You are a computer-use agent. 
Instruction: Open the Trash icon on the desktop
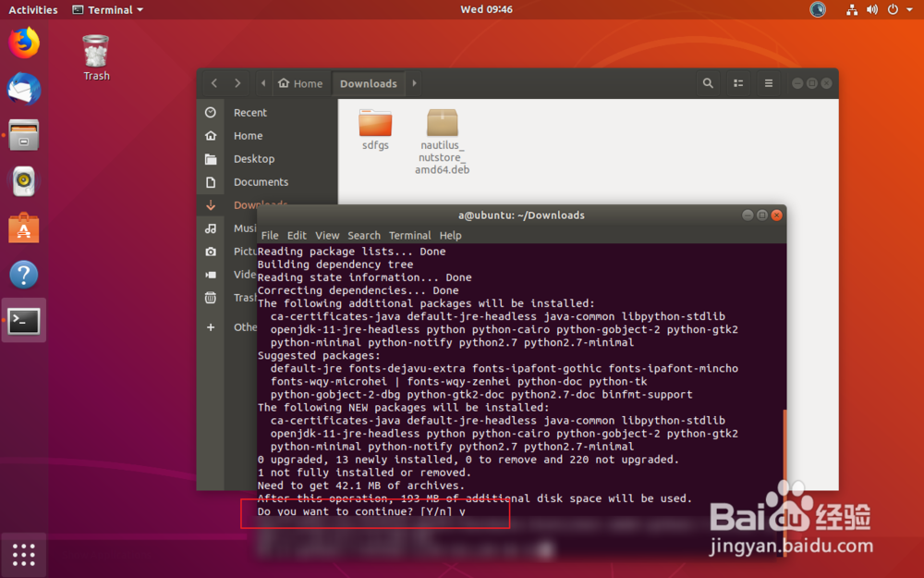click(95, 52)
